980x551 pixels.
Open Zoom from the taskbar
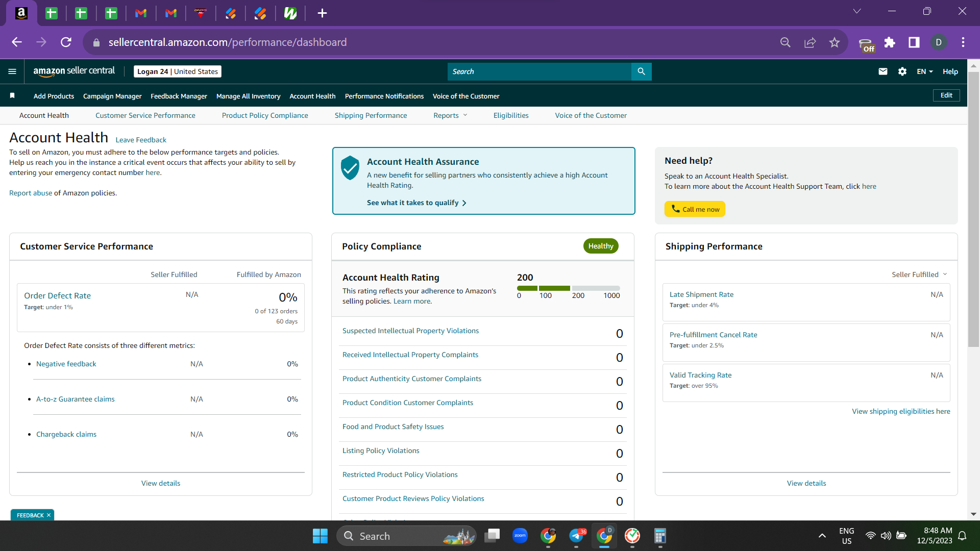click(x=520, y=536)
